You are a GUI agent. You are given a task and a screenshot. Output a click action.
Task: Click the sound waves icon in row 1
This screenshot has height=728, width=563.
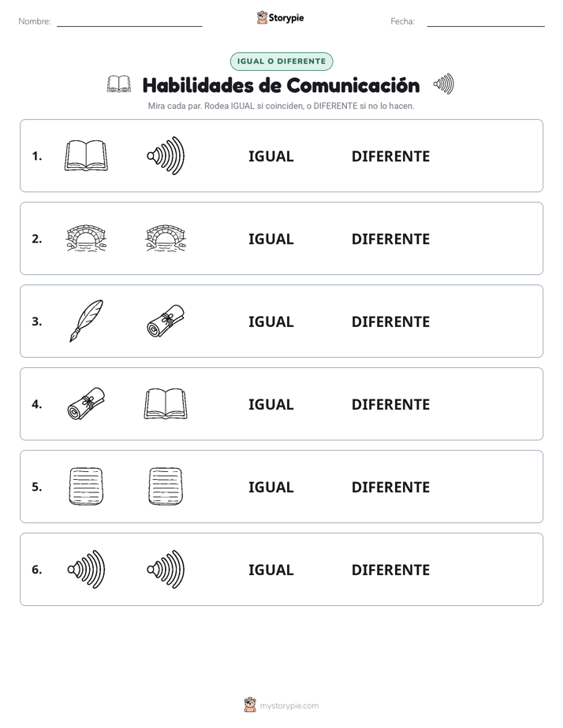(166, 156)
